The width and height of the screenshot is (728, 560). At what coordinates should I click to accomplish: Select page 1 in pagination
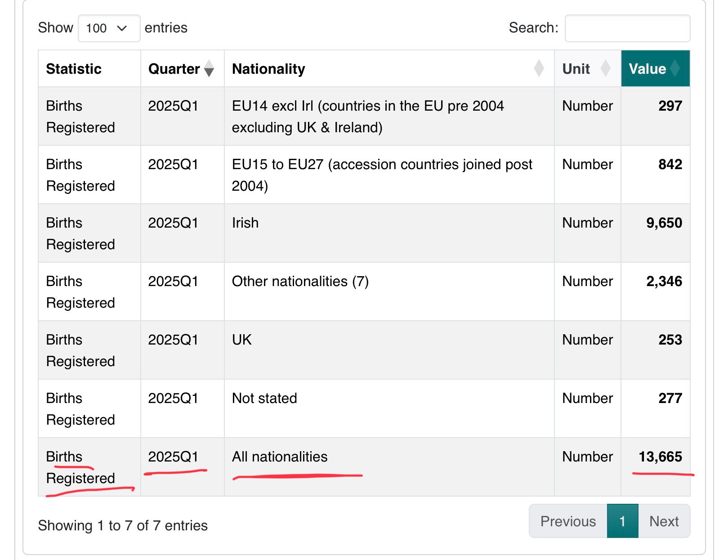[622, 521]
